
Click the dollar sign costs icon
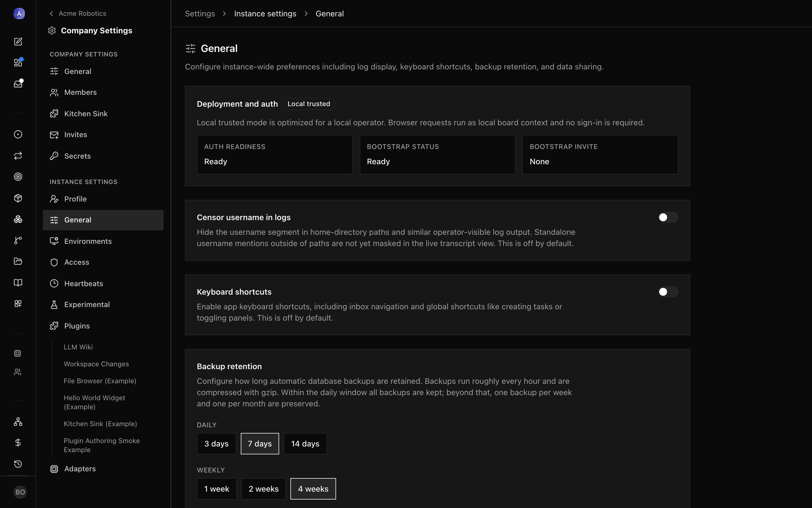(18, 443)
